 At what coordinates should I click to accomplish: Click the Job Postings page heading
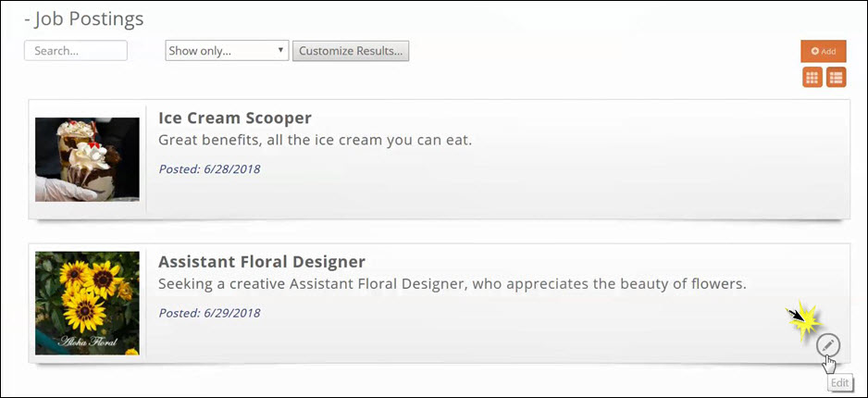(x=84, y=19)
